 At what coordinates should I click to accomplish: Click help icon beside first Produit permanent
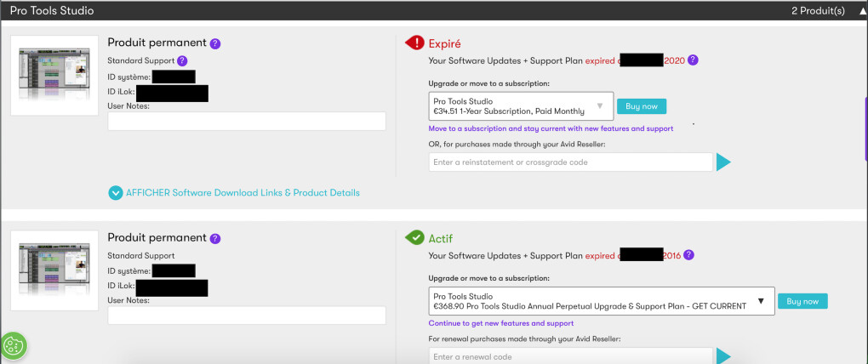(215, 43)
